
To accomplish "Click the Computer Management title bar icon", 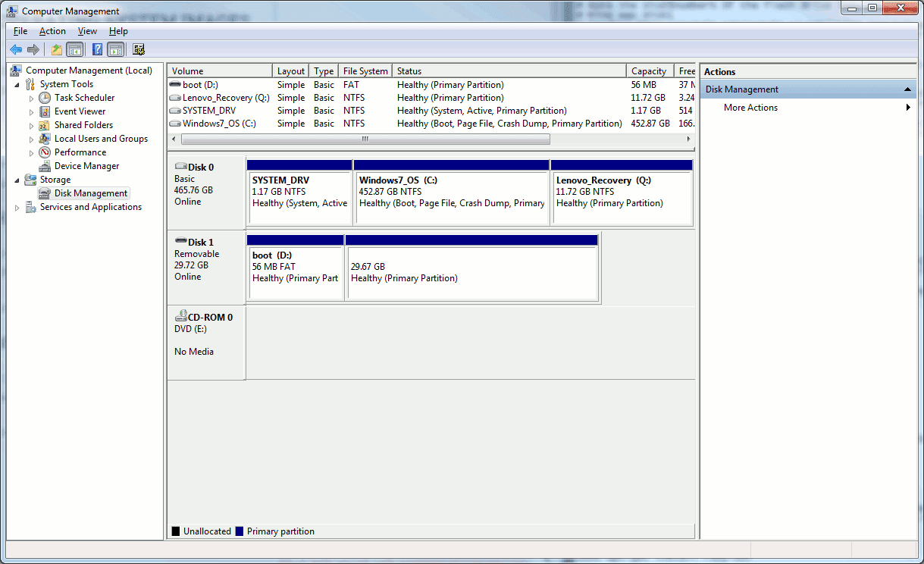I will coord(12,11).
